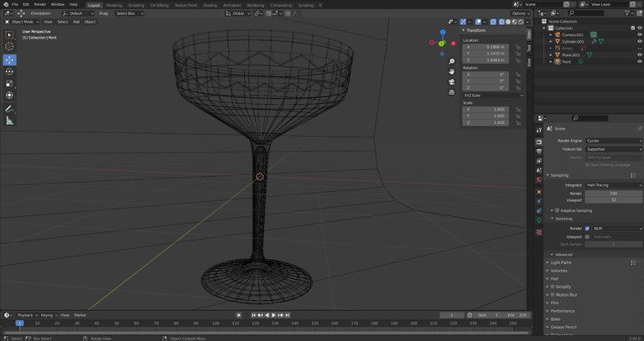Switch to the Sculpting workspace tab
Screen dimensions: 644x341
pyautogui.click(x=136, y=5)
